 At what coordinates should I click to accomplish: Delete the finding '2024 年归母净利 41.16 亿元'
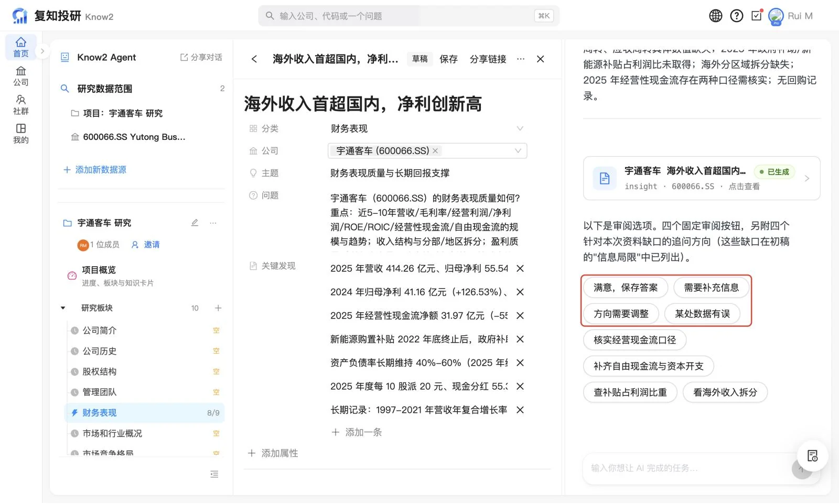coord(520,292)
